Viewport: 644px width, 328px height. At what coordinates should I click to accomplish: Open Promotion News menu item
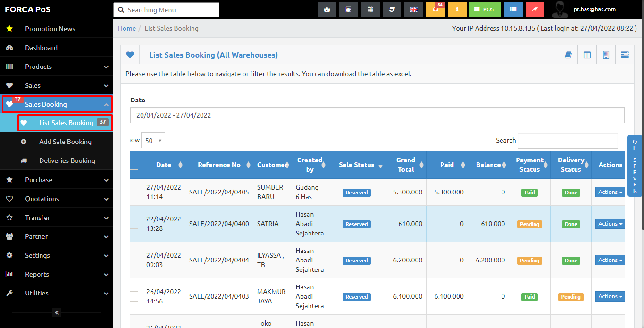[57, 29]
